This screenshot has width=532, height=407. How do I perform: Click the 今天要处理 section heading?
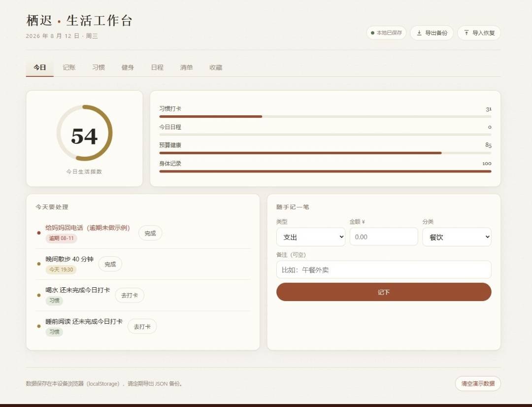pos(52,207)
